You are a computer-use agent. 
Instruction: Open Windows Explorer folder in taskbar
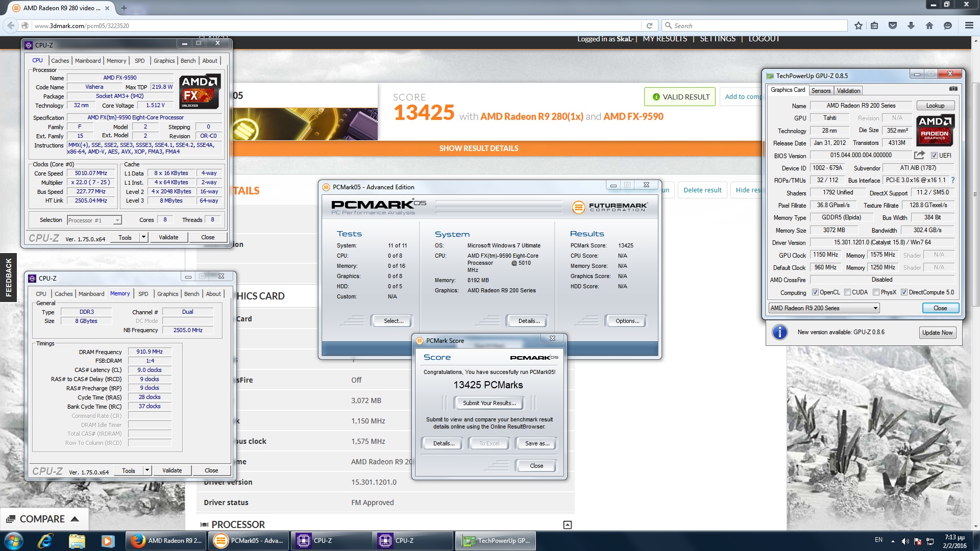[77, 541]
